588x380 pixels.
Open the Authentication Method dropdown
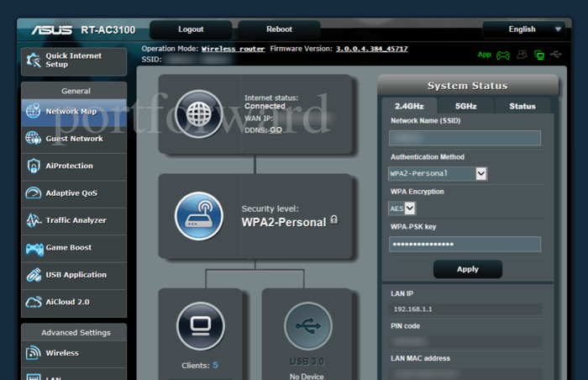[x=438, y=173]
